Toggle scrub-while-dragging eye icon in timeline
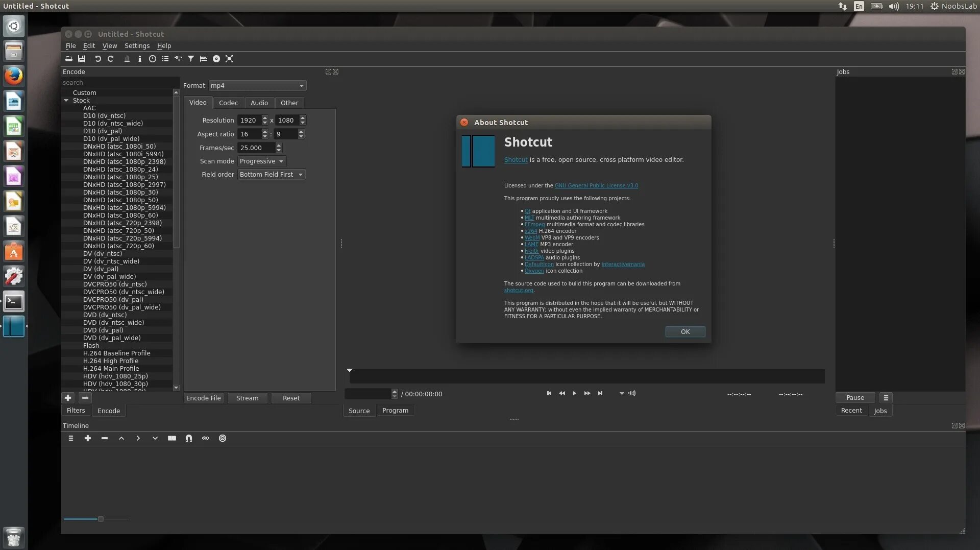Viewport: 980px width, 550px height. click(206, 438)
